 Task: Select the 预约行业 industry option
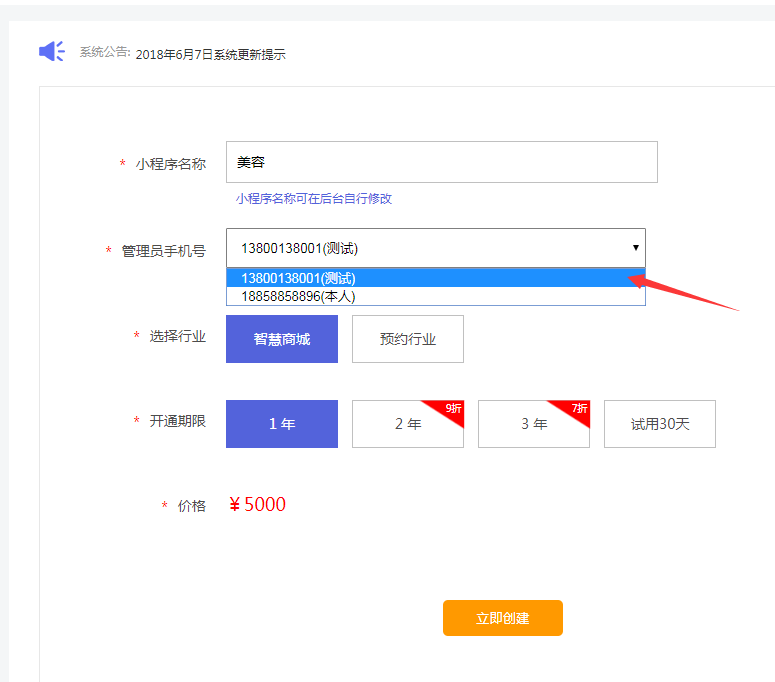tap(408, 339)
